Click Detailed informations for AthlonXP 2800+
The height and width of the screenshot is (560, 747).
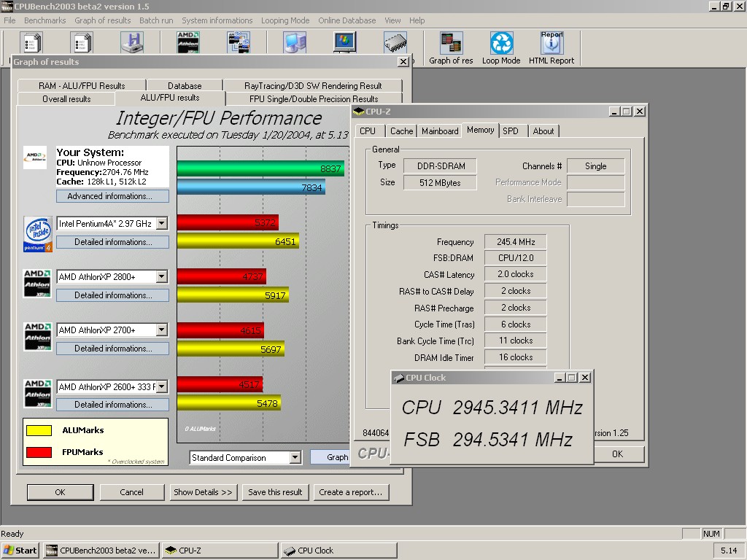(x=112, y=295)
